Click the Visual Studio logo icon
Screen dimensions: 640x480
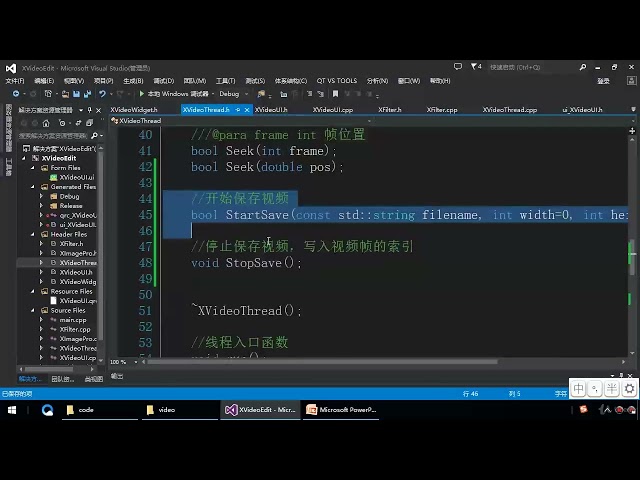click(11, 68)
